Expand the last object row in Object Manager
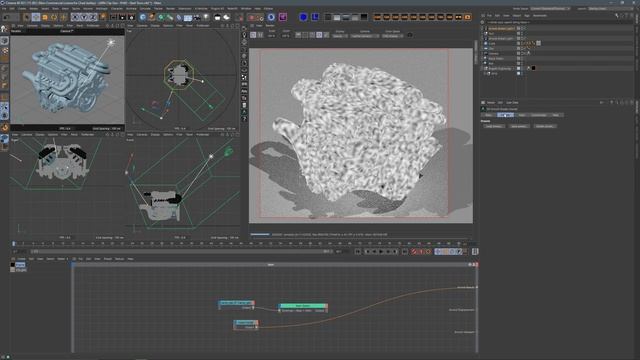The width and height of the screenshot is (640, 360). (485, 73)
